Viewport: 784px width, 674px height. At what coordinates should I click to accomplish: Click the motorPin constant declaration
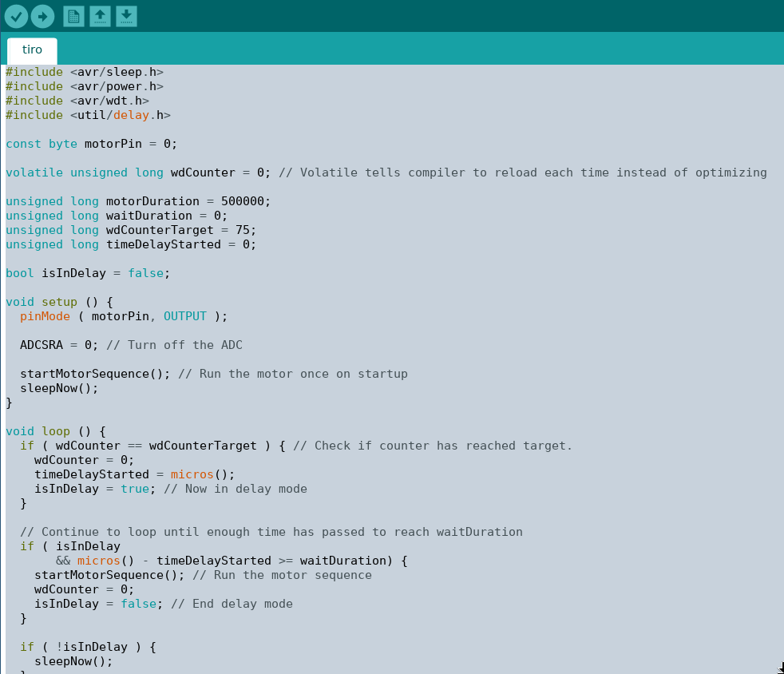pyautogui.click(x=91, y=144)
